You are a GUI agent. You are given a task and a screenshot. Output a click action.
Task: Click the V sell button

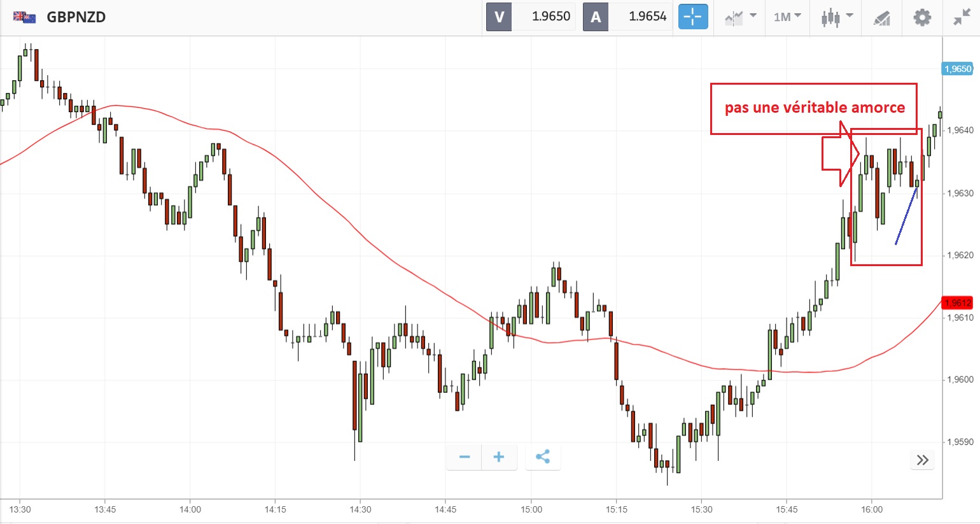pos(499,17)
